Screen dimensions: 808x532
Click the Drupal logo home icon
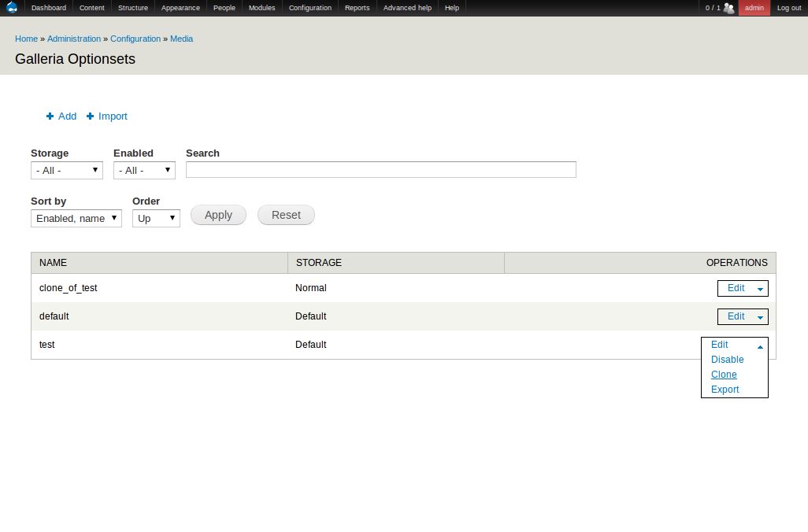coord(11,7)
